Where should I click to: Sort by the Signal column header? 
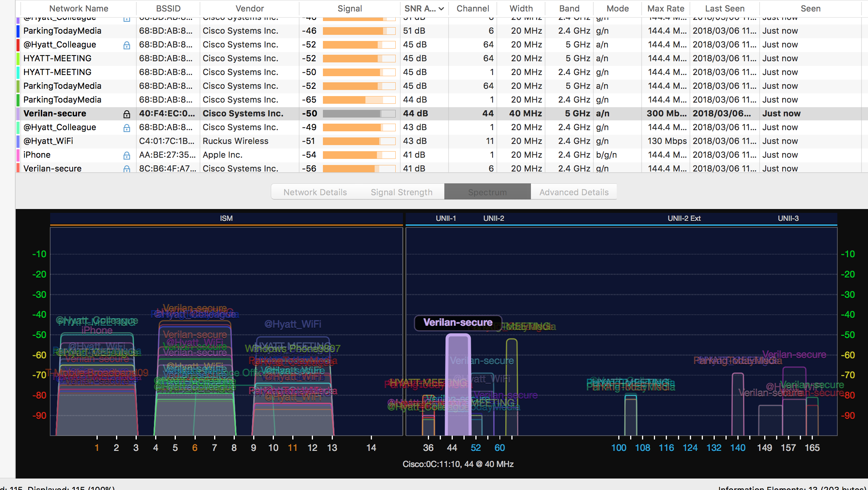350,8
